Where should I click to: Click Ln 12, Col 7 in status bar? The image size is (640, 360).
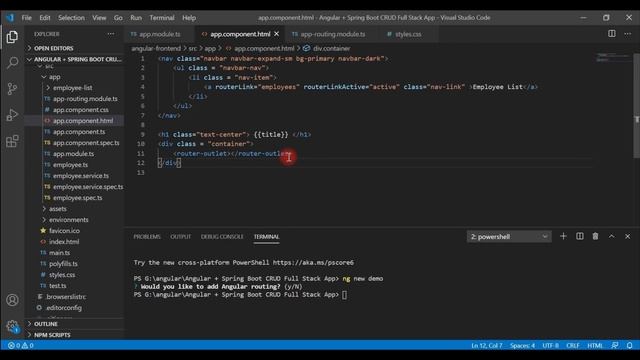(x=487, y=345)
